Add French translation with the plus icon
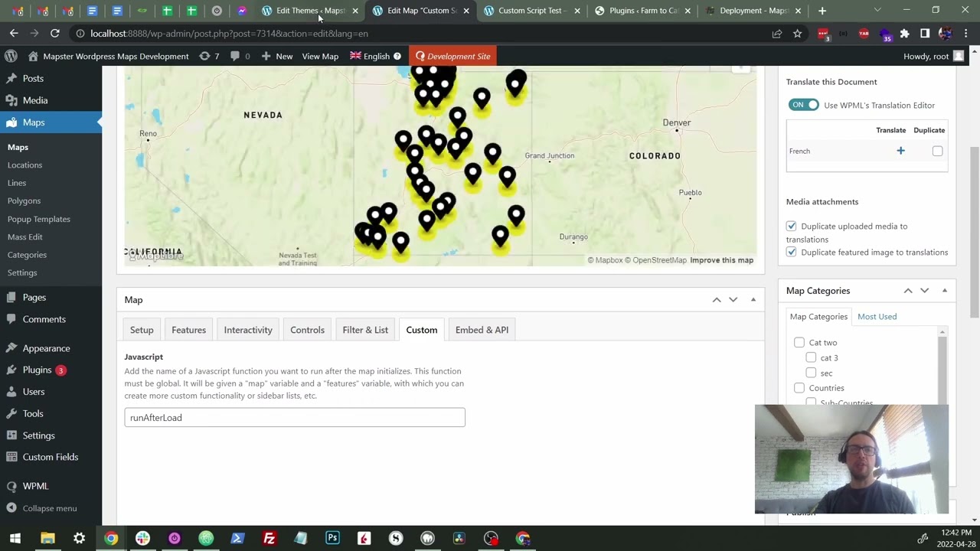 pos(900,151)
